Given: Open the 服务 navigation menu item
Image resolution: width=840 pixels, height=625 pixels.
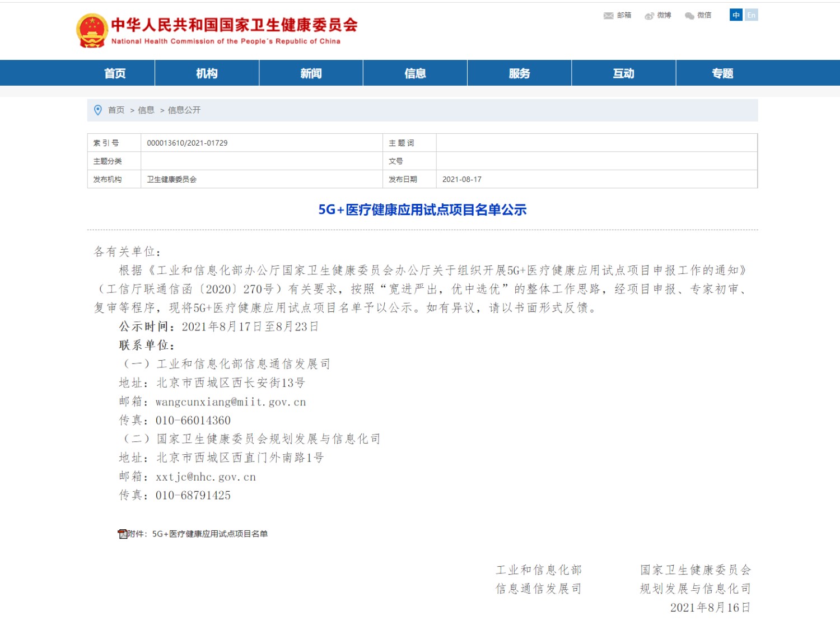Looking at the screenshot, I should [x=519, y=73].
